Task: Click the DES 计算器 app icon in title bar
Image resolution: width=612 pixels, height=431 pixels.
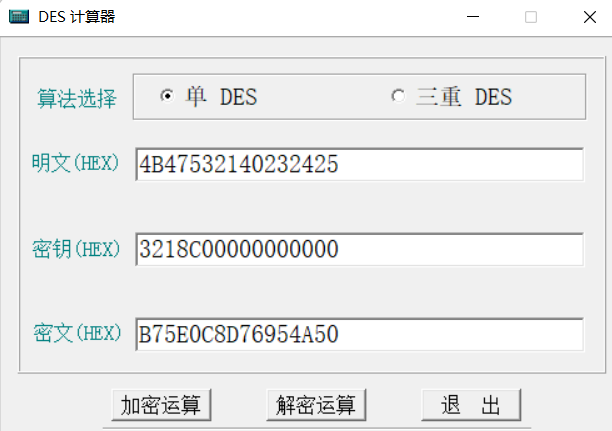Action: [18, 17]
